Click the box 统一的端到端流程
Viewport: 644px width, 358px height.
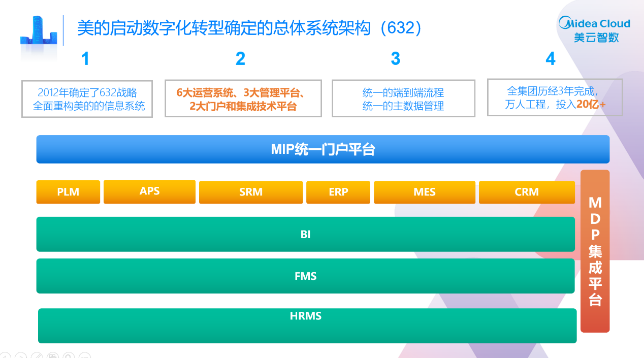403,98
